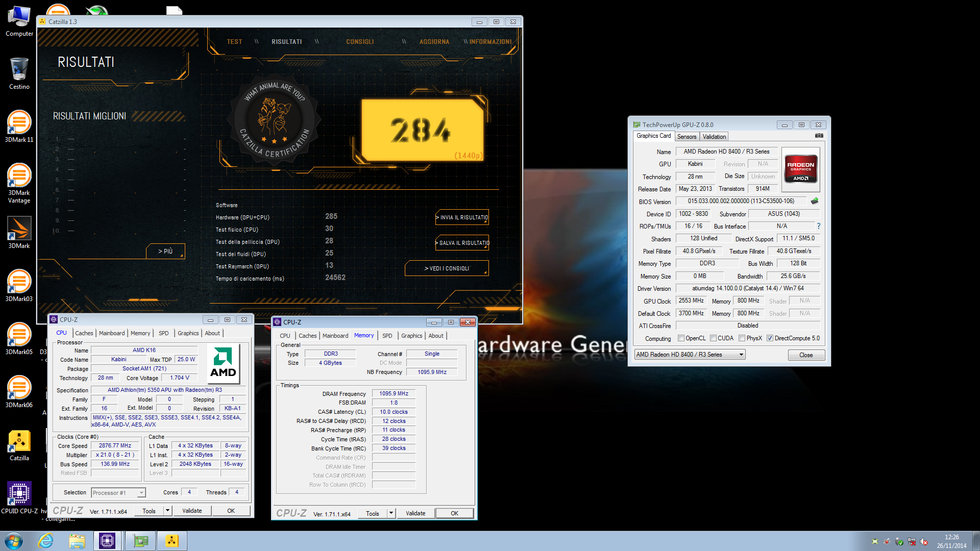
Task: Launch the 3DMark06 desktop shortcut
Action: [19, 392]
